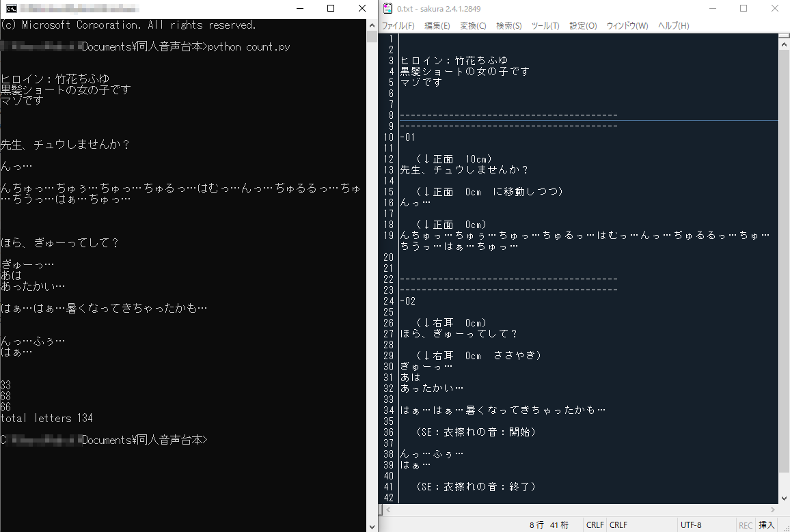Click line number 24 in sakura gutter
The width and height of the screenshot is (790, 532).
click(x=388, y=301)
